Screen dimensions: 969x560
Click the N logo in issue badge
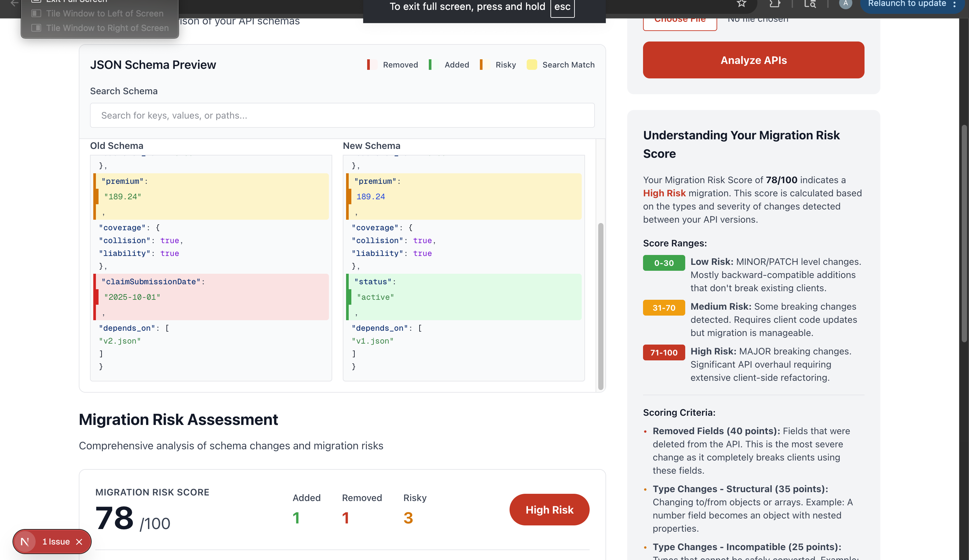[x=25, y=542]
